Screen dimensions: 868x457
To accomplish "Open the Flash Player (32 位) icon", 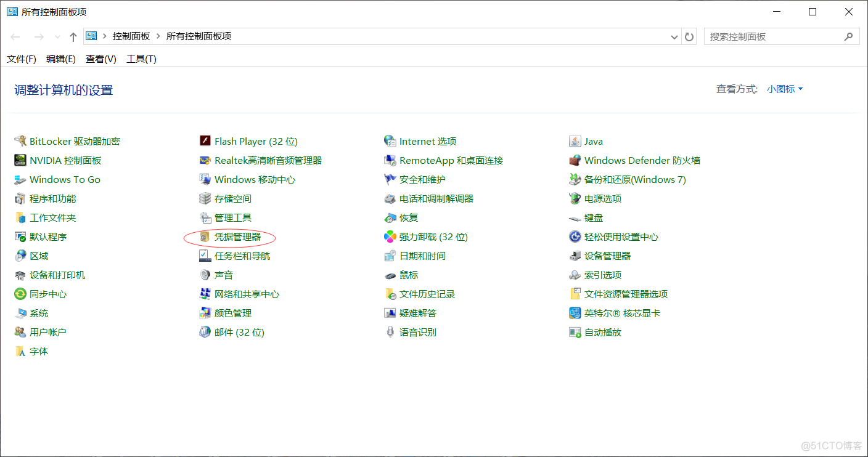I will [x=205, y=141].
